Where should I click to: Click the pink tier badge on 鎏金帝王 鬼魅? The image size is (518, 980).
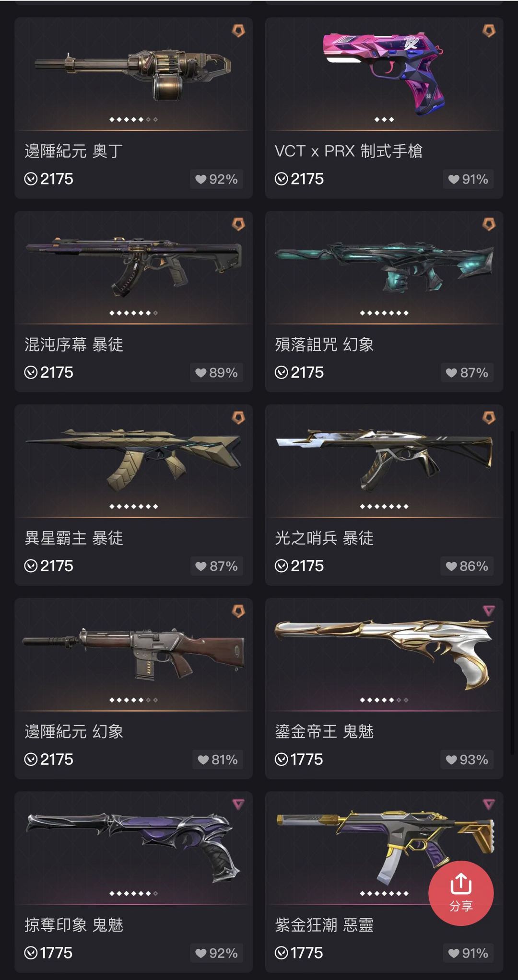[x=489, y=611]
